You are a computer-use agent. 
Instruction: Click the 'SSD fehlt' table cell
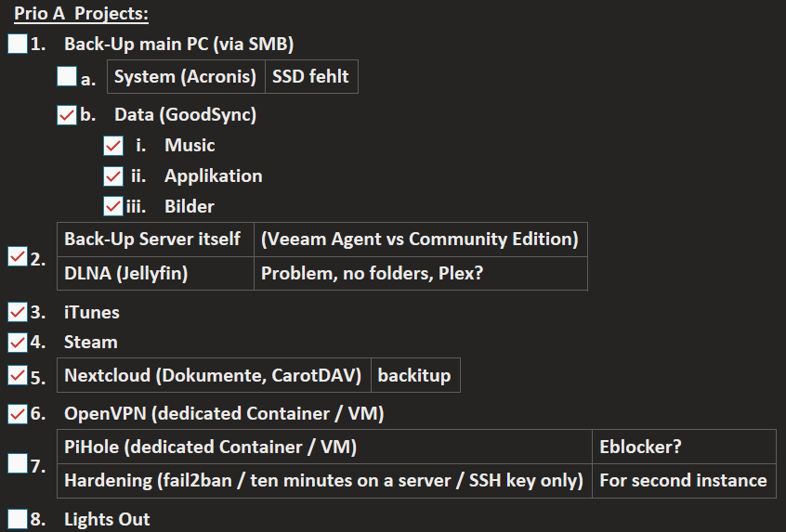coord(311,77)
